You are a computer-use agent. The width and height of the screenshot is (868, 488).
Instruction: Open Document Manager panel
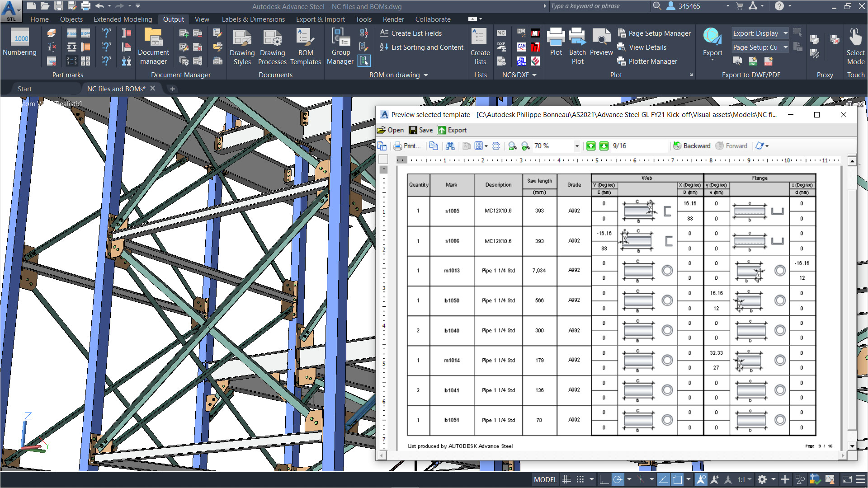(153, 47)
